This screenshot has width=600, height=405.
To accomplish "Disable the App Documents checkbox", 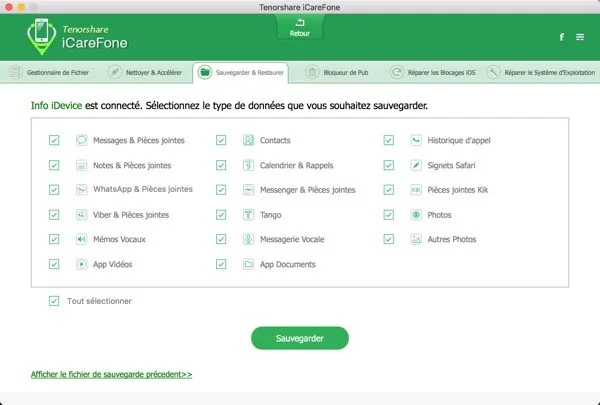I will [221, 264].
